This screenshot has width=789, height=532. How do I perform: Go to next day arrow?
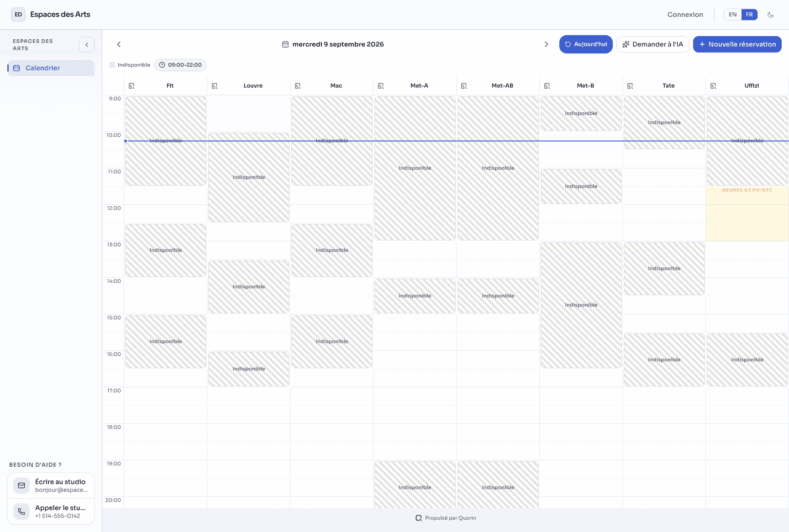coord(546,44)
